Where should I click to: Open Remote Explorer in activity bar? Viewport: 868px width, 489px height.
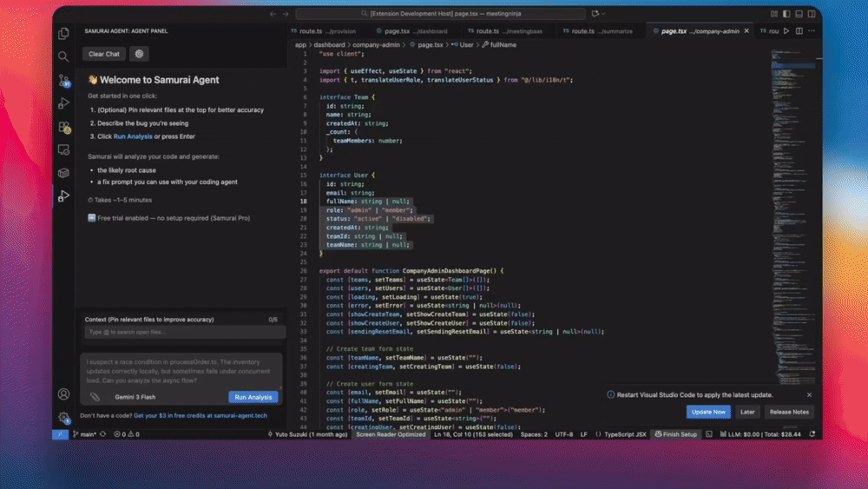(63, 149)
